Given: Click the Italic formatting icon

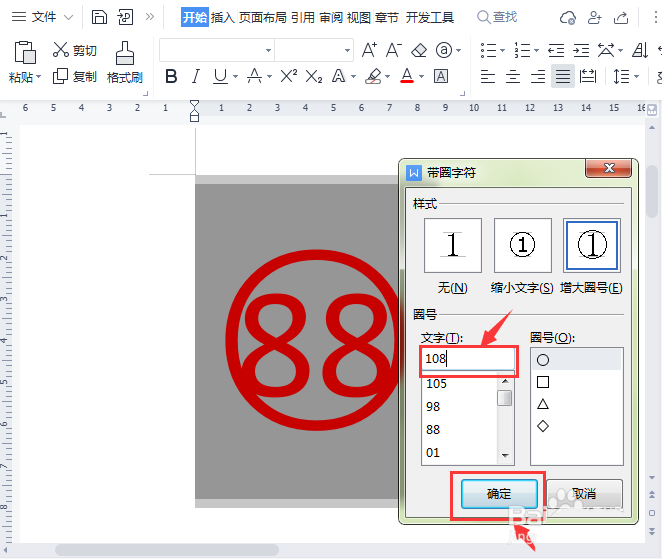Looking at the screenshot, I should pyautogui.click(x=196, y=77).
